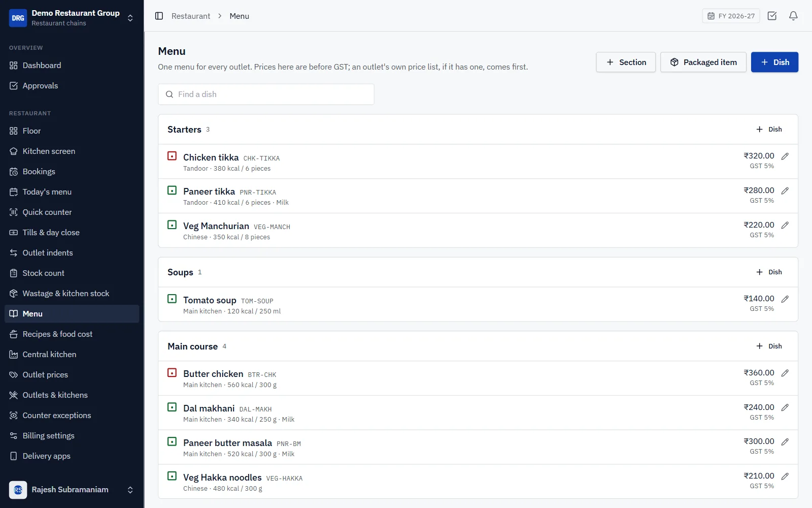
Task: Click the veg marker beside Paneer tikka
Action: (x=172, y=190)
